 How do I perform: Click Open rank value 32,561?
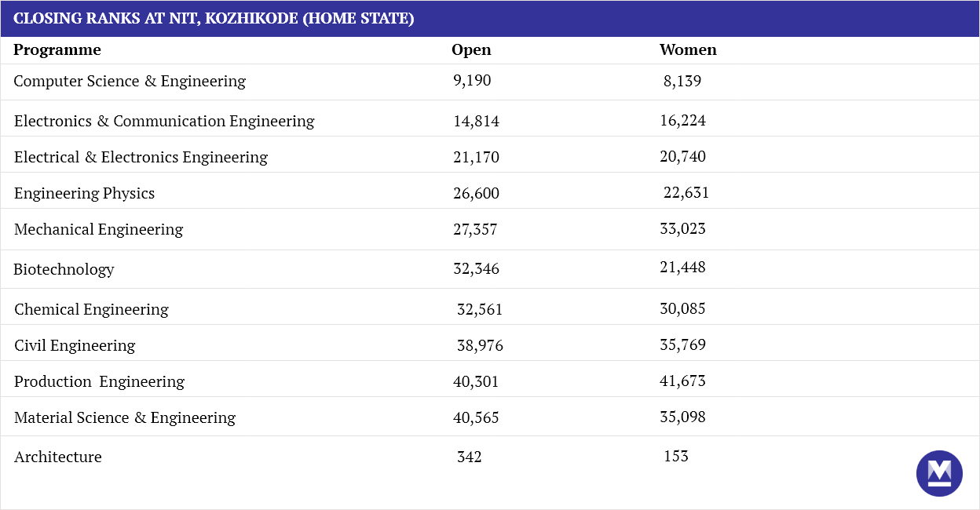click(x=480, y=310)
